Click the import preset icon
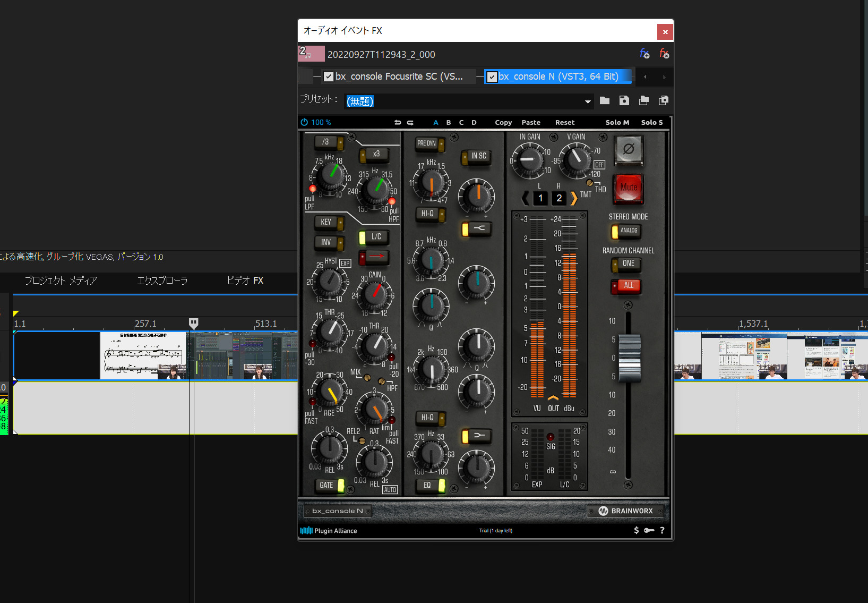 pos(644,100)
